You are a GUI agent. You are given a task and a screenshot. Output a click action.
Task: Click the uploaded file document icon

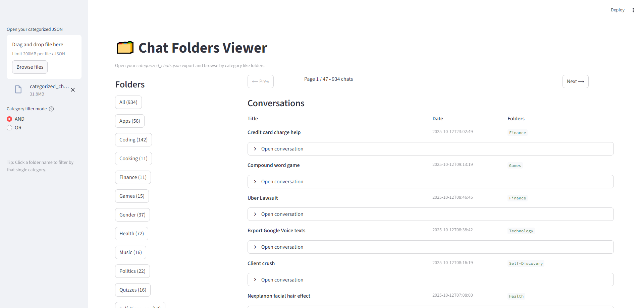coord(18,89)
